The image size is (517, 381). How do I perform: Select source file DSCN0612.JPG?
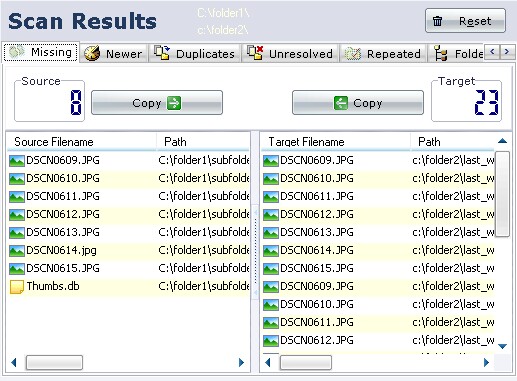63,214
